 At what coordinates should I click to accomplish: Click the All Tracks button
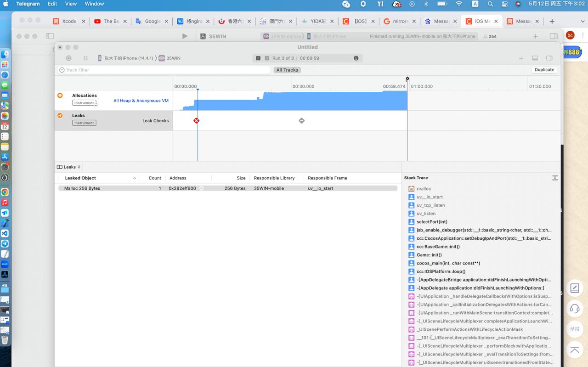(x=287, y=70)
